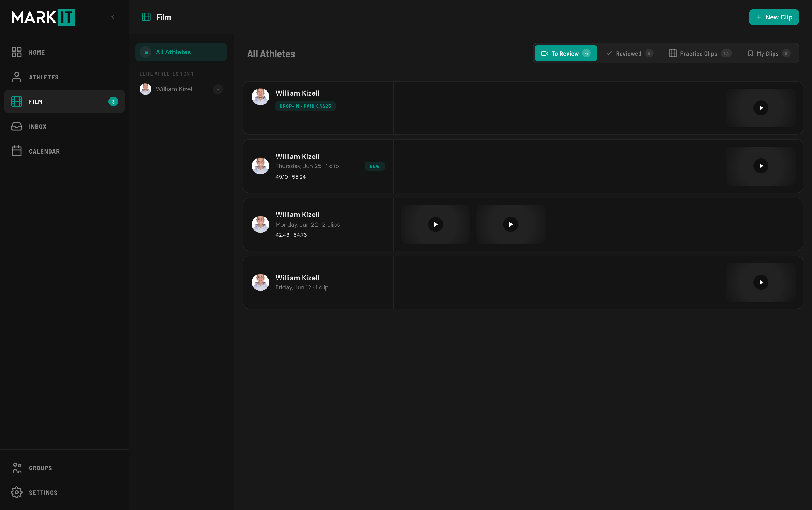Viewport: 812px width, 510px height.
Task: Open GROUPS in sidebar
Action: (41, 468)
